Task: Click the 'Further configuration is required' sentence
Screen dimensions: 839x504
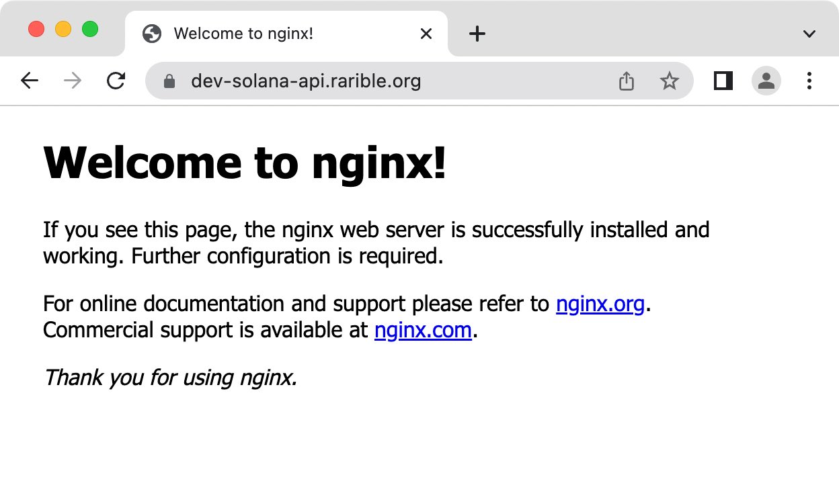Action: [288, 257]
